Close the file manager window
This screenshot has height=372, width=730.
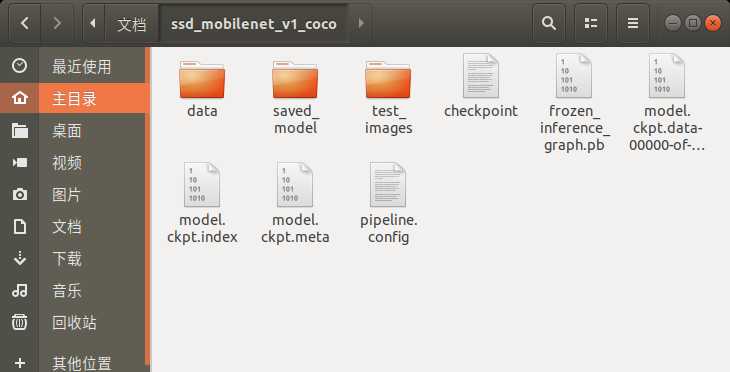(713, 23)
